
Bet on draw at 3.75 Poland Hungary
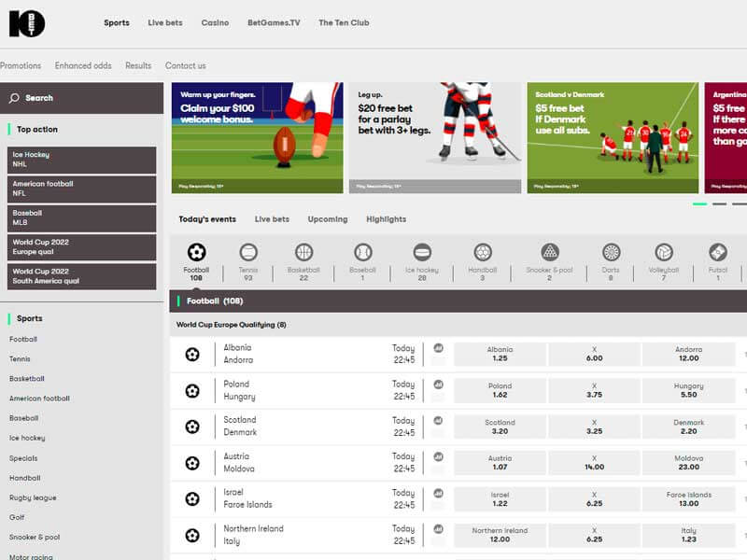point(594,390)
